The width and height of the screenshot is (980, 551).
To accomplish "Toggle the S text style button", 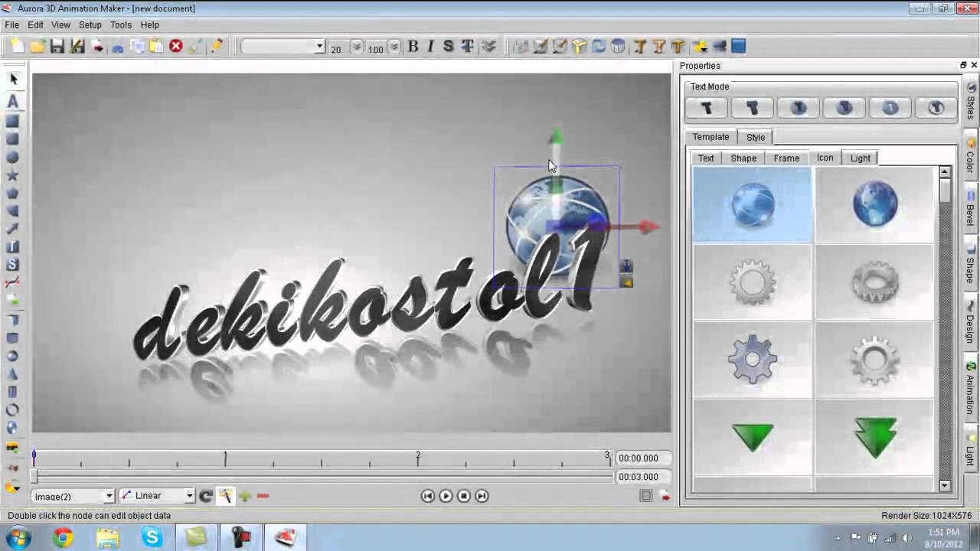I will 449,47.
